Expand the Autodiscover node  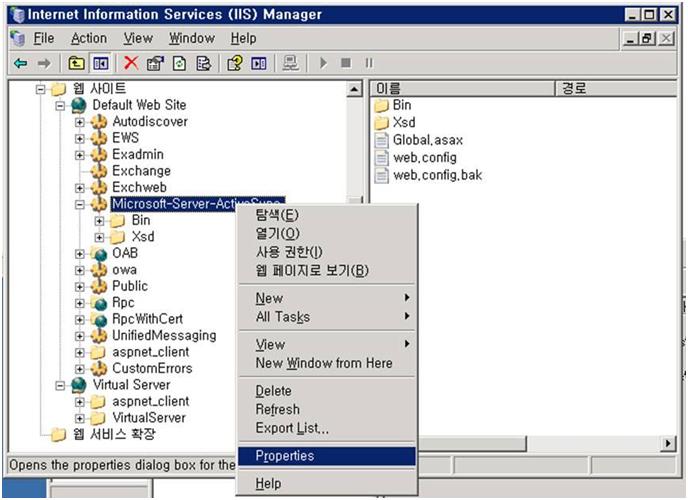(79, 122)
